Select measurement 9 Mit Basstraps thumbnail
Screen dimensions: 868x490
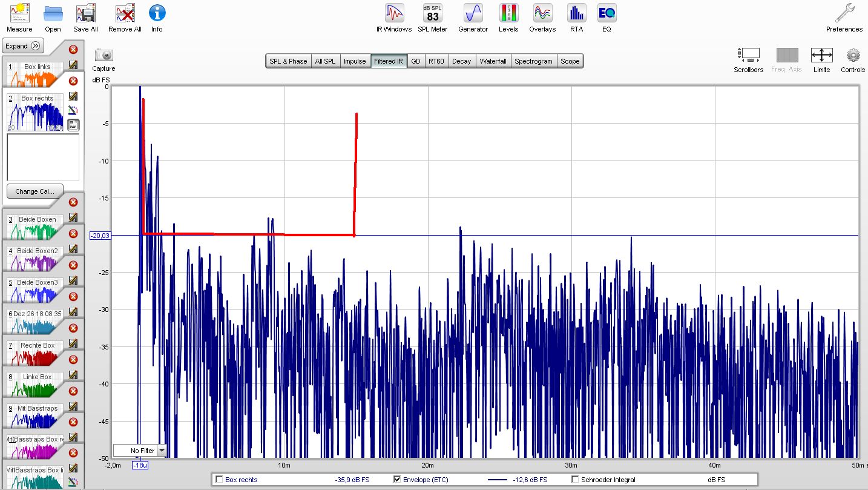pos(35,416)
